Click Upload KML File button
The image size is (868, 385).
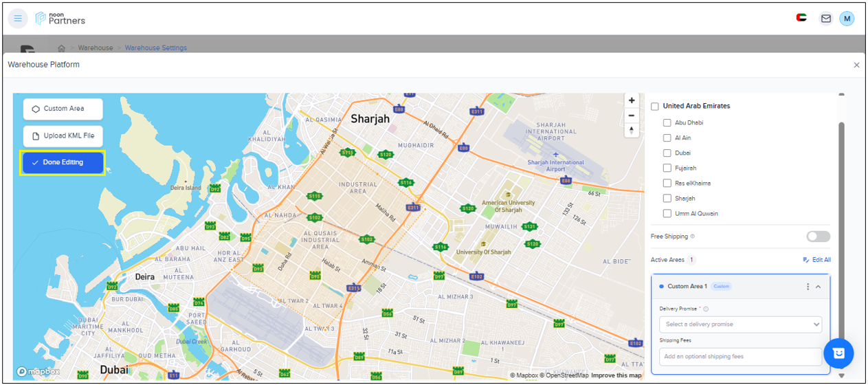(x=63, y=136)
